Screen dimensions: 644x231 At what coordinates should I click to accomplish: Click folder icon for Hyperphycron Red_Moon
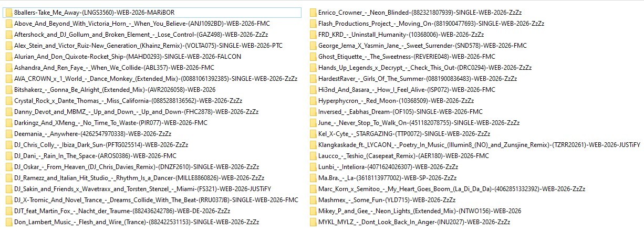[x=313, y=101]
